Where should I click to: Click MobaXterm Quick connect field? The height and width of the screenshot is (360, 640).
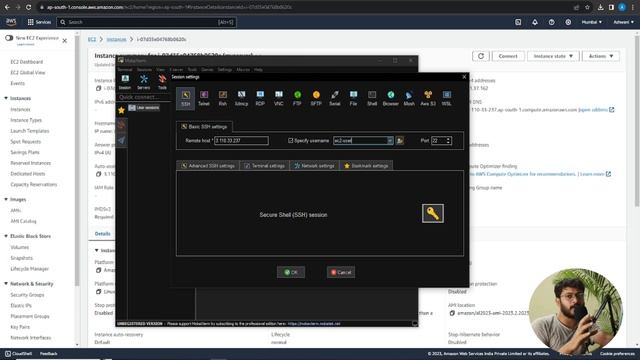[144, 97]
